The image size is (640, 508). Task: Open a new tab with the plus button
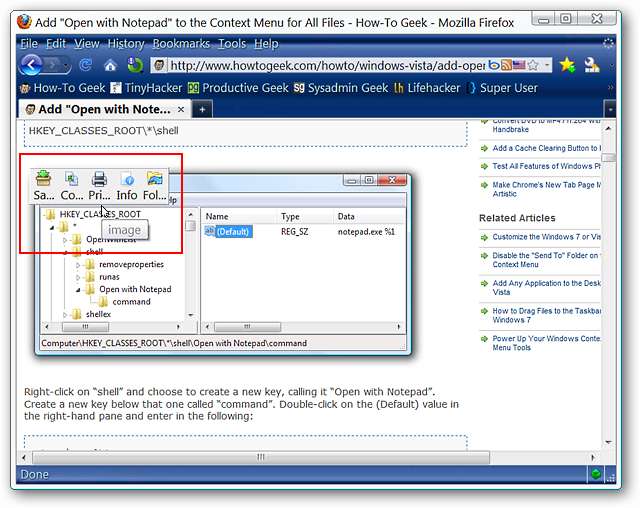click(x=202, y=109)
